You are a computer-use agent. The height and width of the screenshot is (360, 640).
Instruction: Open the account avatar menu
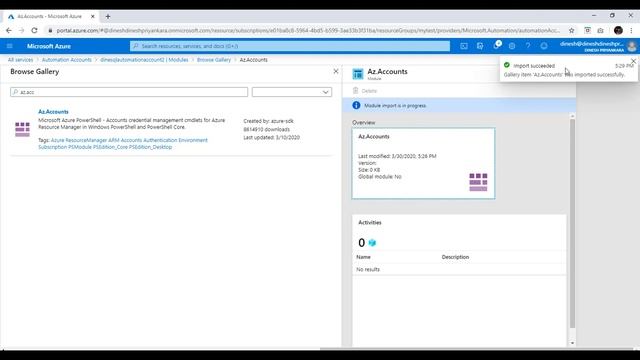point(632,46)
